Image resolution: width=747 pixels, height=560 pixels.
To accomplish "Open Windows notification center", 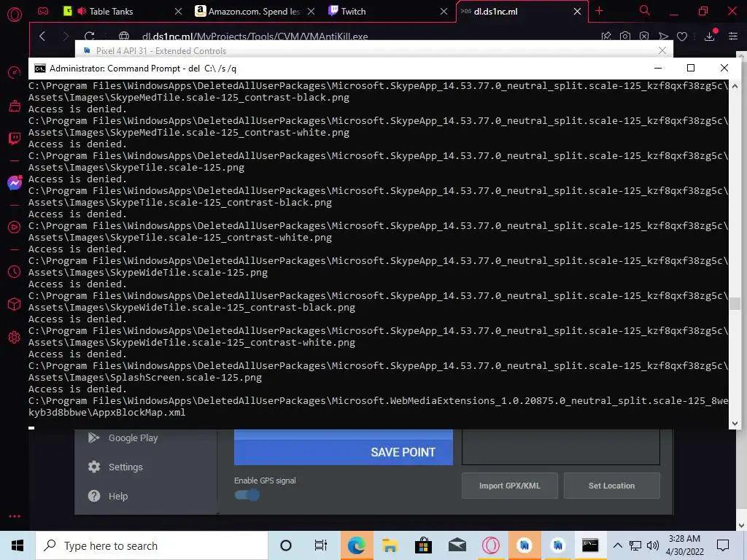I will (723, 545).
